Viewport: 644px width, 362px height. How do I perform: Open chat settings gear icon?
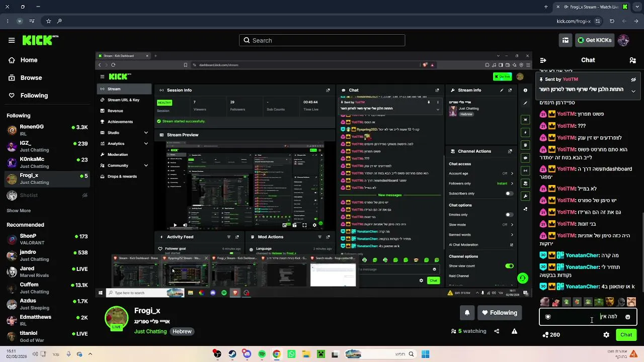pyautogui.click(x=606, y=334)
